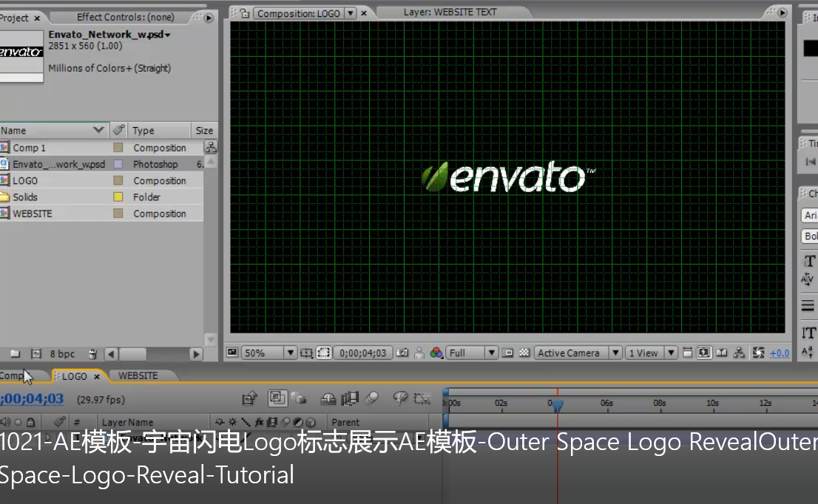The height and width of the screenshot is (504, 818).
Task: Open the Composition: LOGO viewer dropdown arrow
Action: 351,13
